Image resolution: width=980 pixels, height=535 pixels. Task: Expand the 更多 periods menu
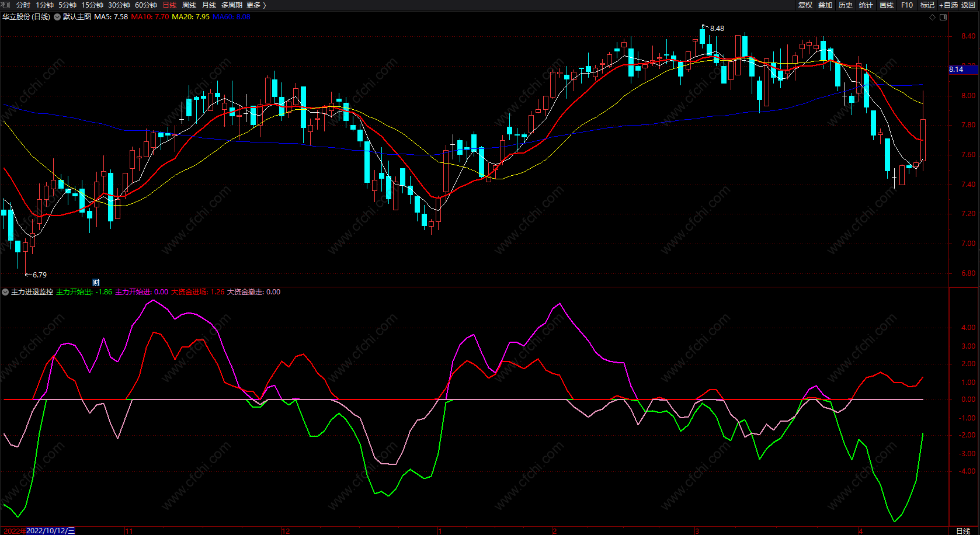(256, 5)
